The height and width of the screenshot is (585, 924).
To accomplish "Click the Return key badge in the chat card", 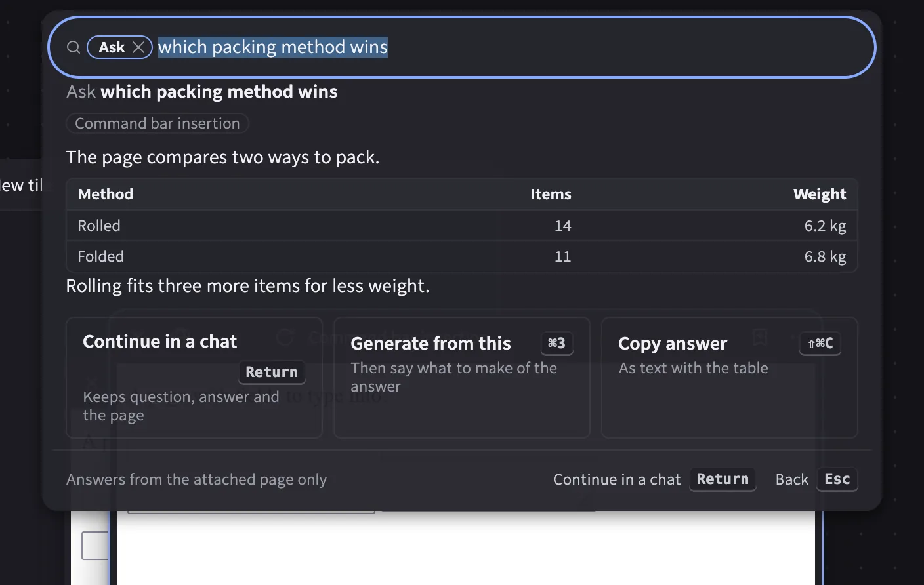I will pyautogui.click(x=272, y=372).
